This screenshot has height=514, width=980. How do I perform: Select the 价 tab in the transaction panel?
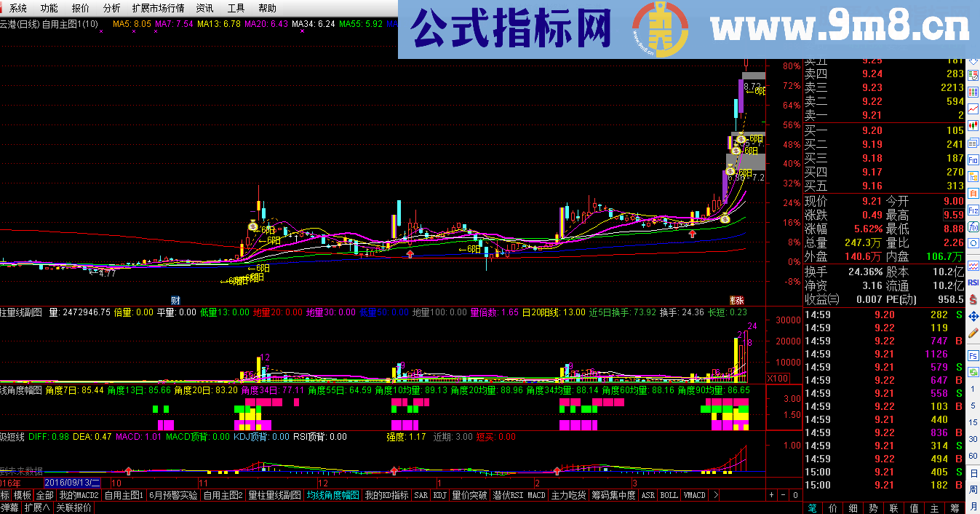coord(832,508)
